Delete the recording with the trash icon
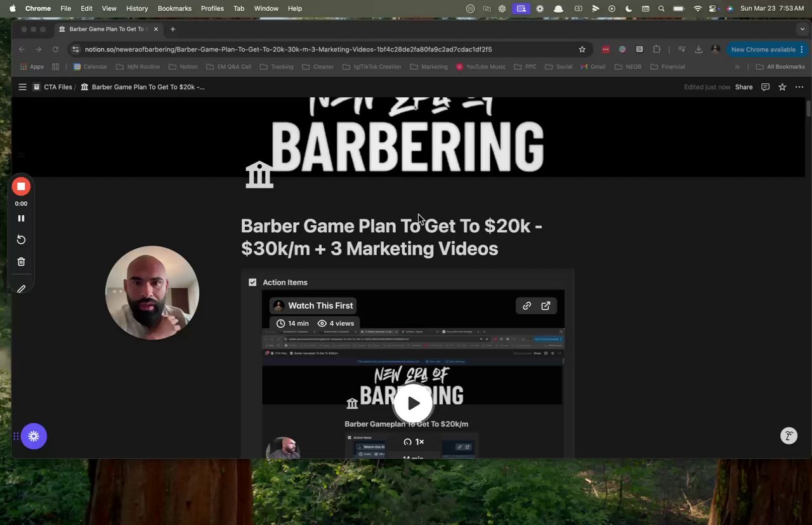The width and height of the screenshot is (812, 525). tap(21, 262)
